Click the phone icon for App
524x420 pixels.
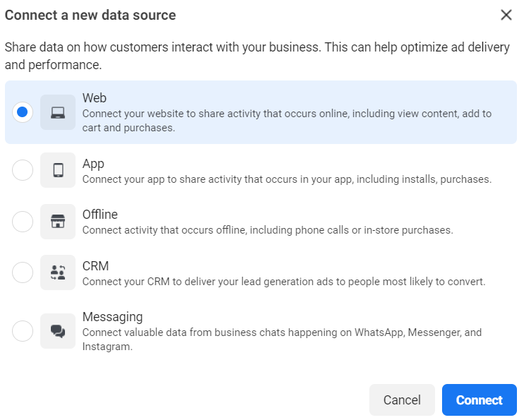pos(58,170)
